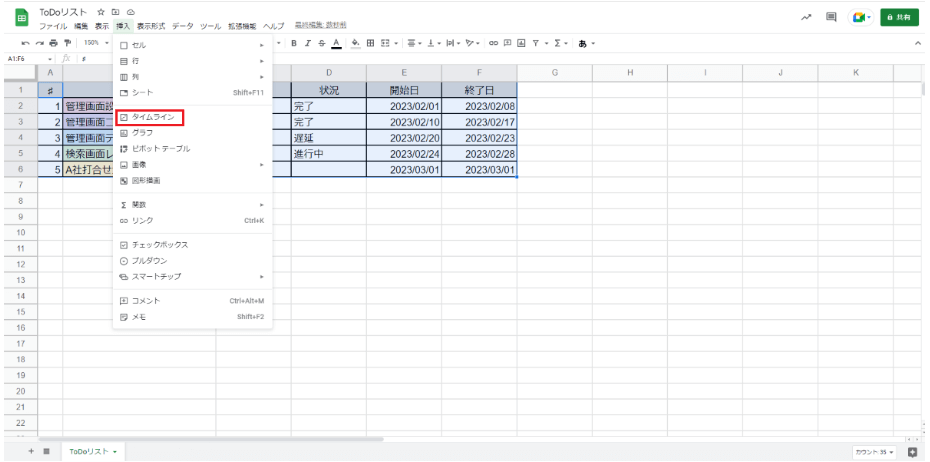Select the ToDoリスト sheet tab

pos(91,452)
